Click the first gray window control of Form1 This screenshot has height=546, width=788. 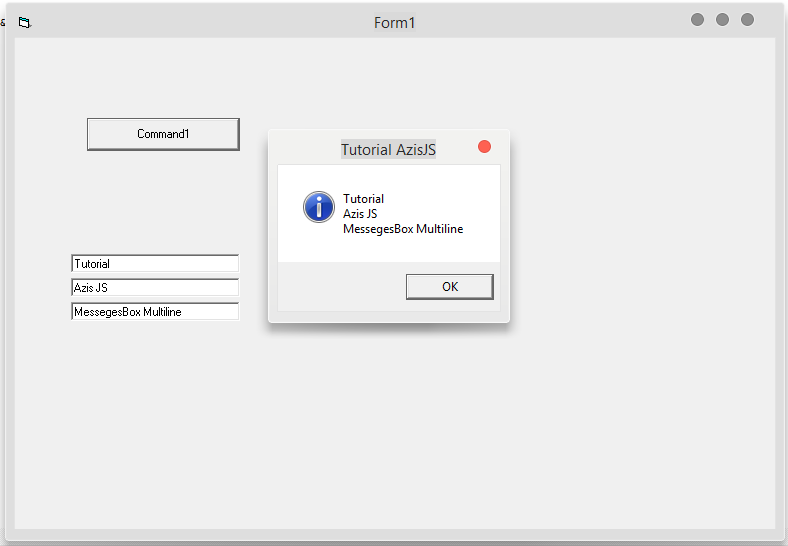(x=698, y=20)
